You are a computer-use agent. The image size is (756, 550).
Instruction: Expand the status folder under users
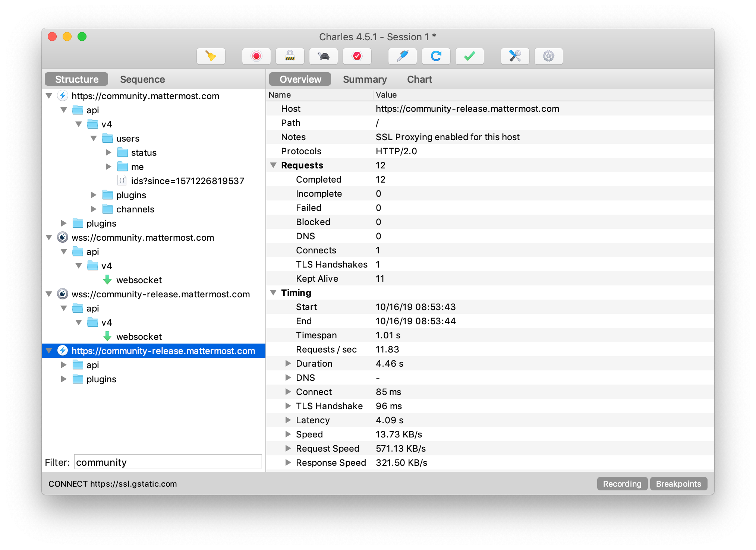pos(108,152)
